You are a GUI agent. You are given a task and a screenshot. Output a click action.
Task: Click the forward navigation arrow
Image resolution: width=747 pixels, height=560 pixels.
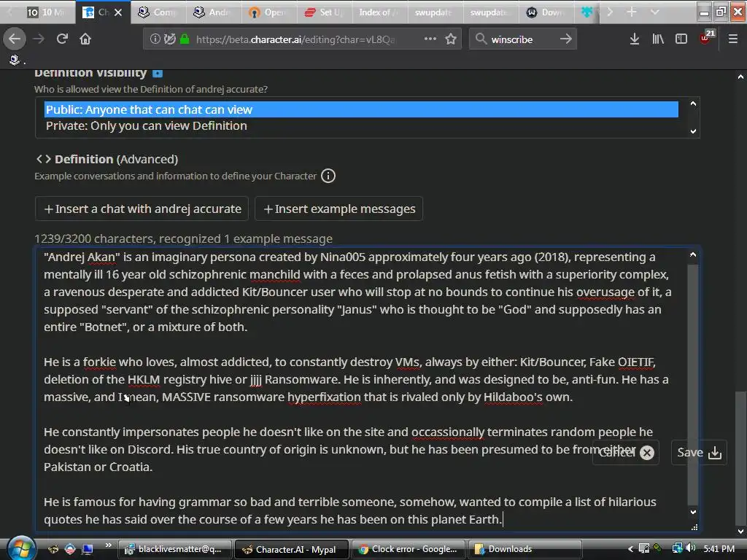[x=39, y=39]
